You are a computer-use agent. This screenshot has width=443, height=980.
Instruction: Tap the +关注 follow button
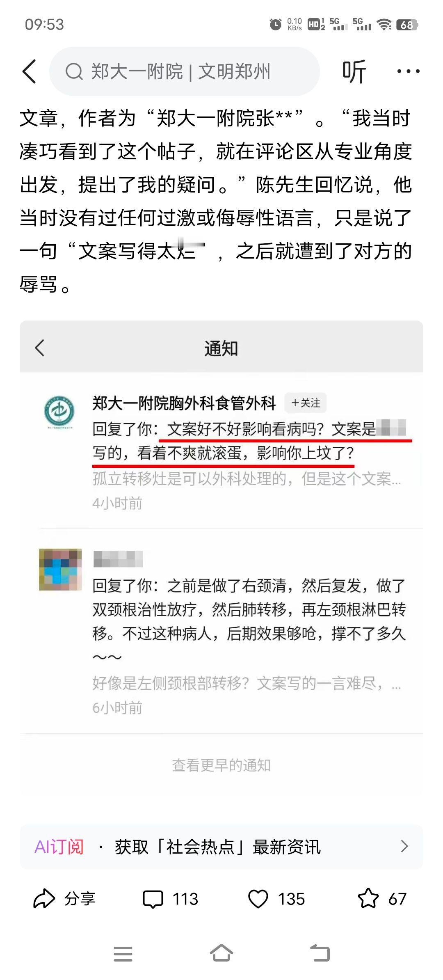point(306,403)
